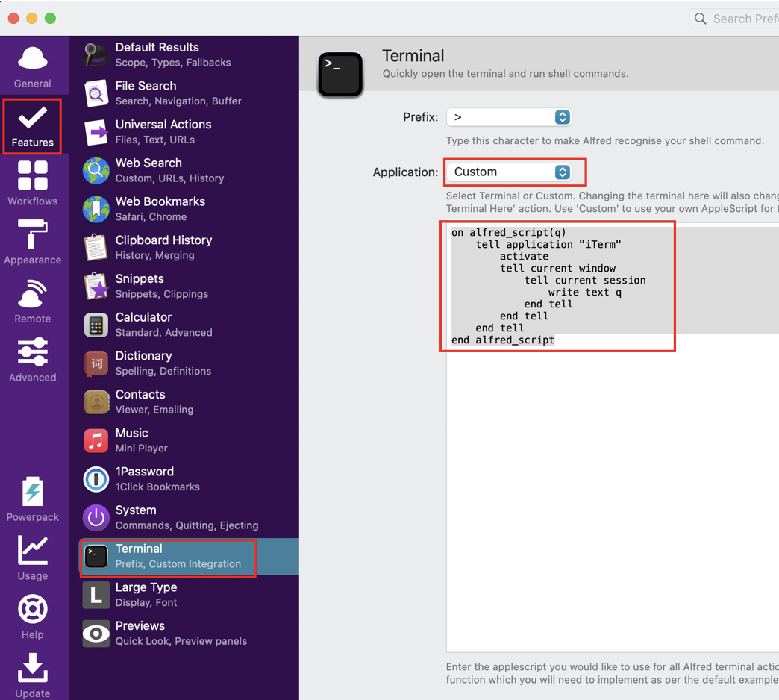Open the Help section
The width and height of the screenshot is (779, 700).
[x=32, y=616]
